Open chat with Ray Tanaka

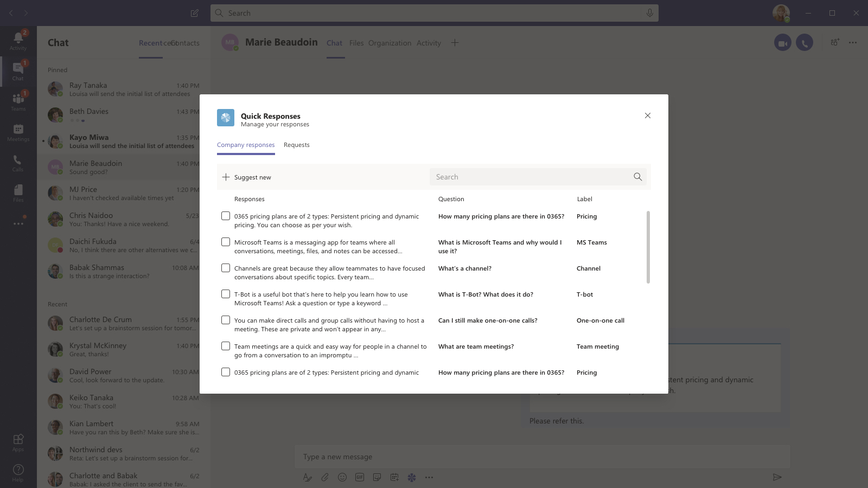[x=124, y=89]
